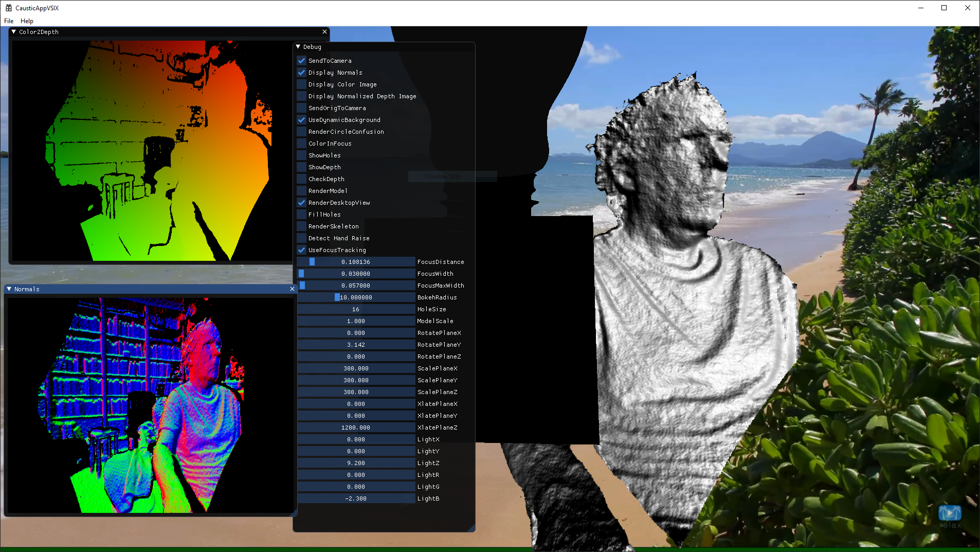The height and width of the screenshot is (552, 980).
Task: Click the RotatePlaneX value field
Action: pos(356,333)
